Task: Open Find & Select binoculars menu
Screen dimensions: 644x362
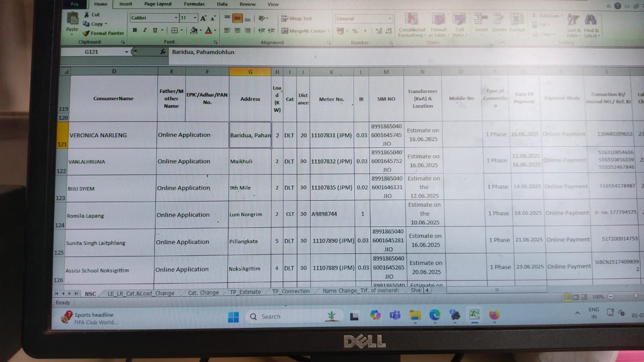Action: (591, 26)
